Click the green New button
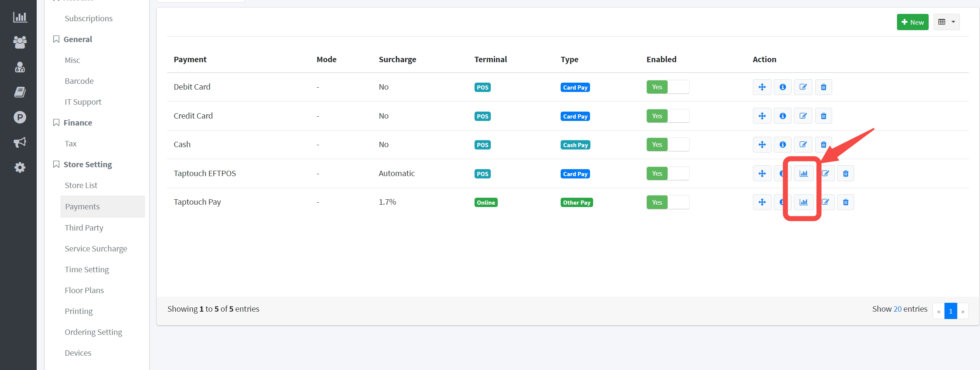Screen dimensions: 980x370 (x=912, y=22)
